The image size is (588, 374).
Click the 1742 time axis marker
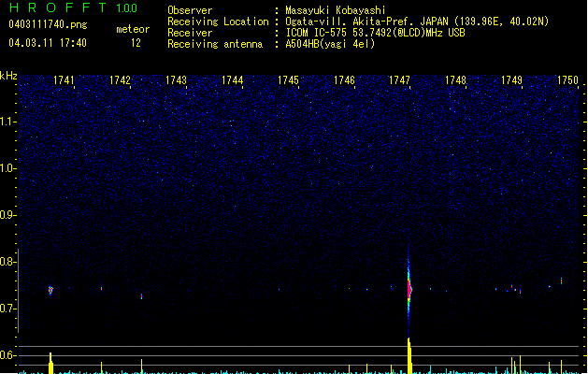tap(120, 80)
